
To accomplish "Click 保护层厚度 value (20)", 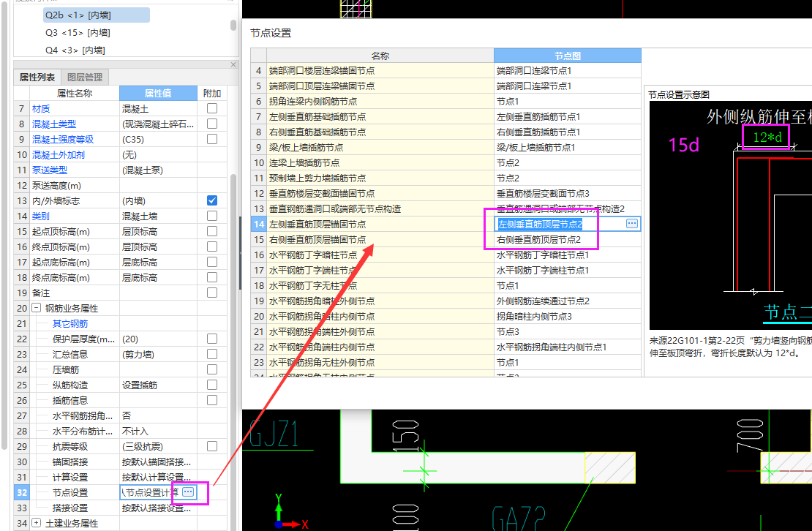I will pyautogui.click(x=159, y=339).
